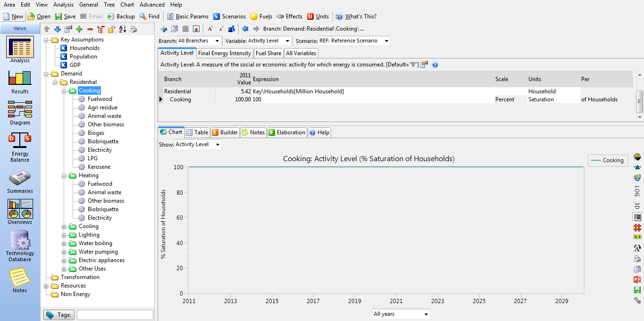Expand the Resources branch
The height and width of the screenshot is (321, 644).
point(46,286)
